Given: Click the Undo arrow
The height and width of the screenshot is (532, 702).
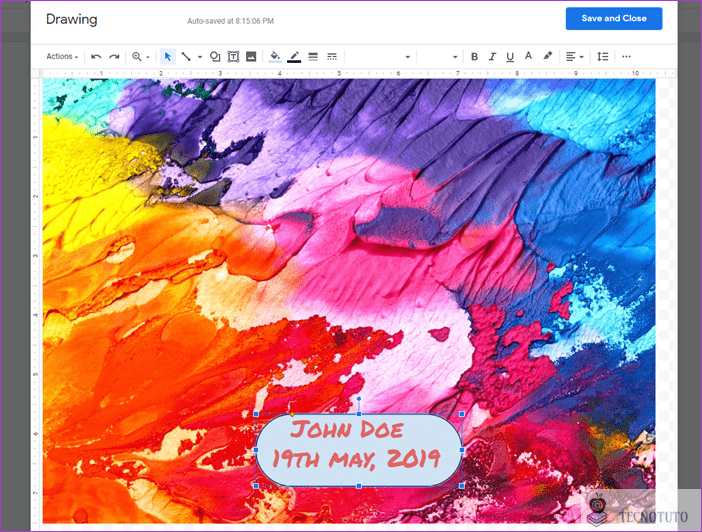Looking at the screenshot, I should [x=96, y=56].
